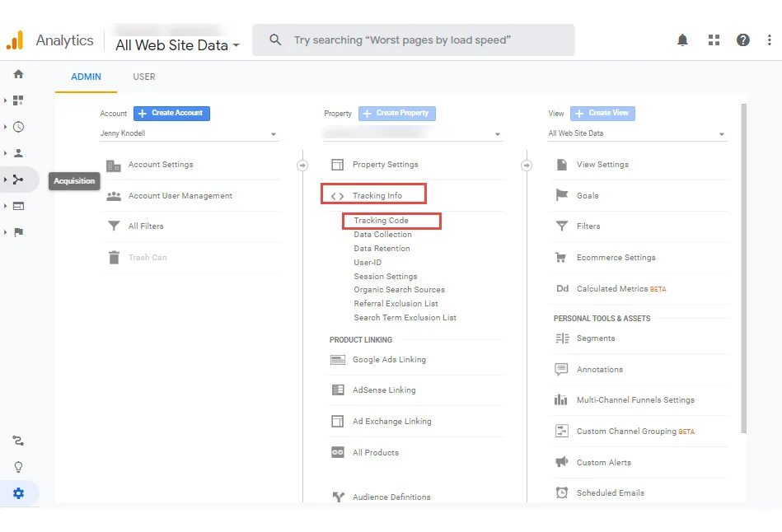Open the three-dot more options menu
782x532 pixels.
click(x=769, y=40)
